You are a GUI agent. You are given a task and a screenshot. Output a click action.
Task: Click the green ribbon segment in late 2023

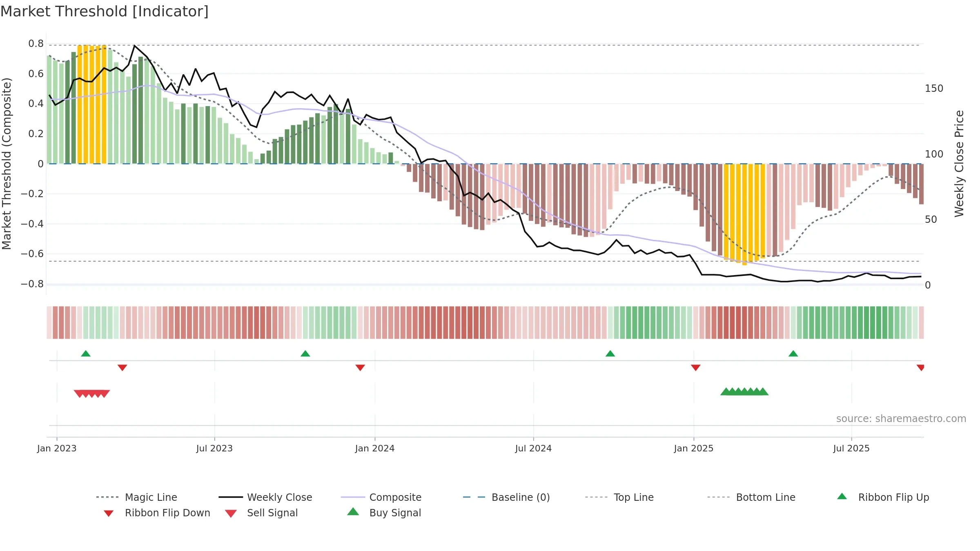pyautogui.click(x=330, y=322)
